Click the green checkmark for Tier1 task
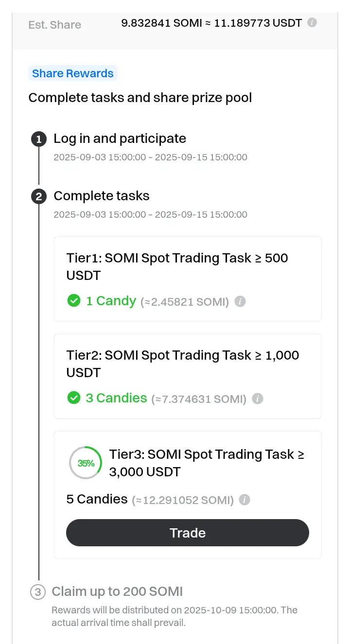This screenshot has width=350, height=644. (73, 301)
